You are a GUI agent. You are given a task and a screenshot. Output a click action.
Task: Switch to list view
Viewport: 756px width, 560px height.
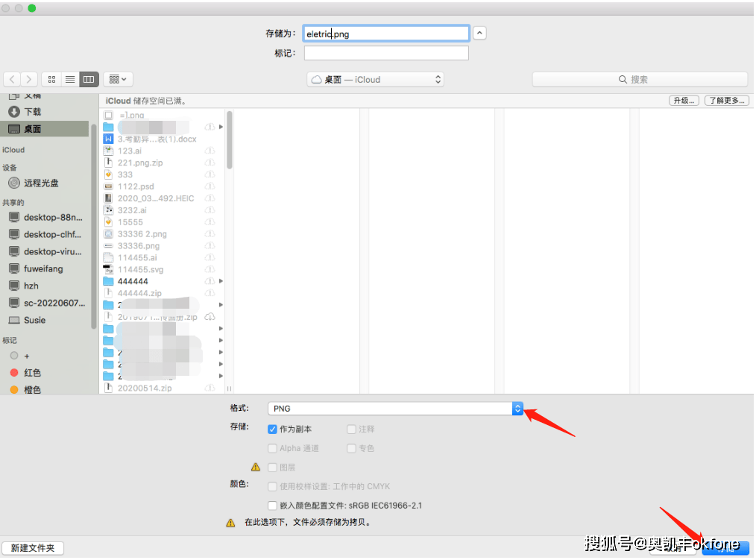click(69, 79)
